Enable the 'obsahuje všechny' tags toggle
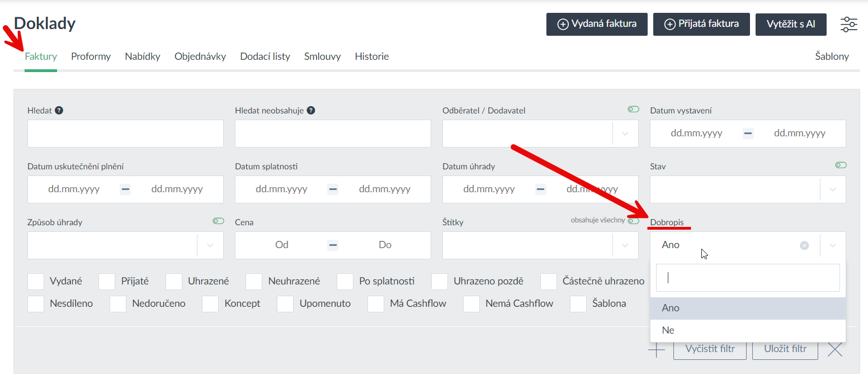 pyautogui.click(x=633, y=221)
